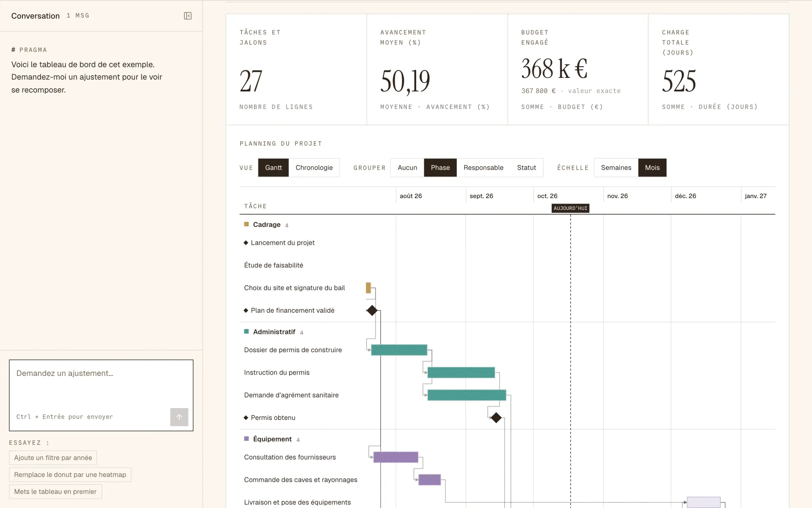Click the oct. 26 month header
812x508 pixels.
click(547, 196)
